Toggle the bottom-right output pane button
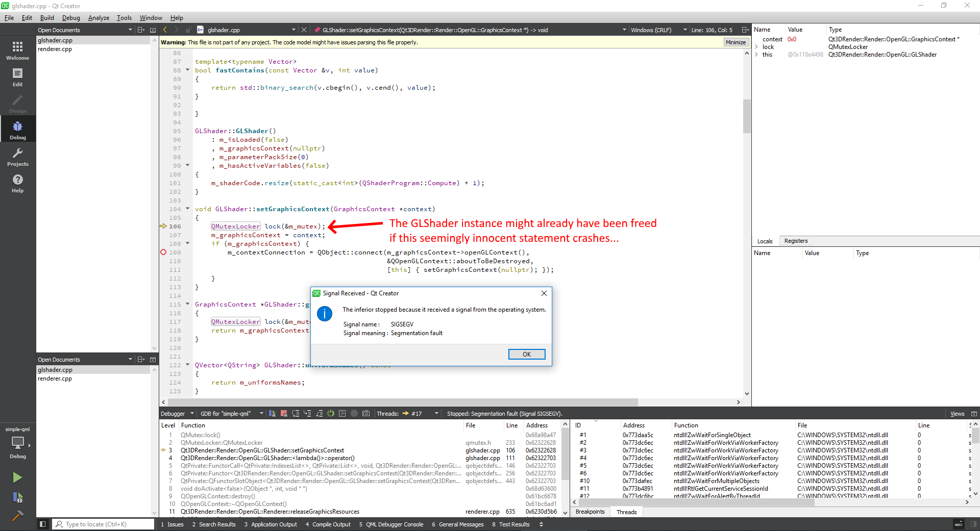980x531 pixels. pyautogui.click(x=959, y=524)
